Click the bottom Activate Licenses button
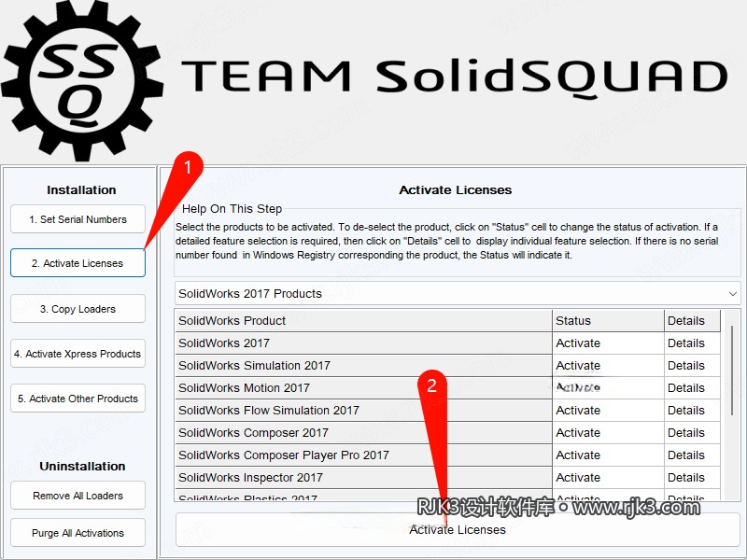 pyautogui.click(x=458, y=529)
